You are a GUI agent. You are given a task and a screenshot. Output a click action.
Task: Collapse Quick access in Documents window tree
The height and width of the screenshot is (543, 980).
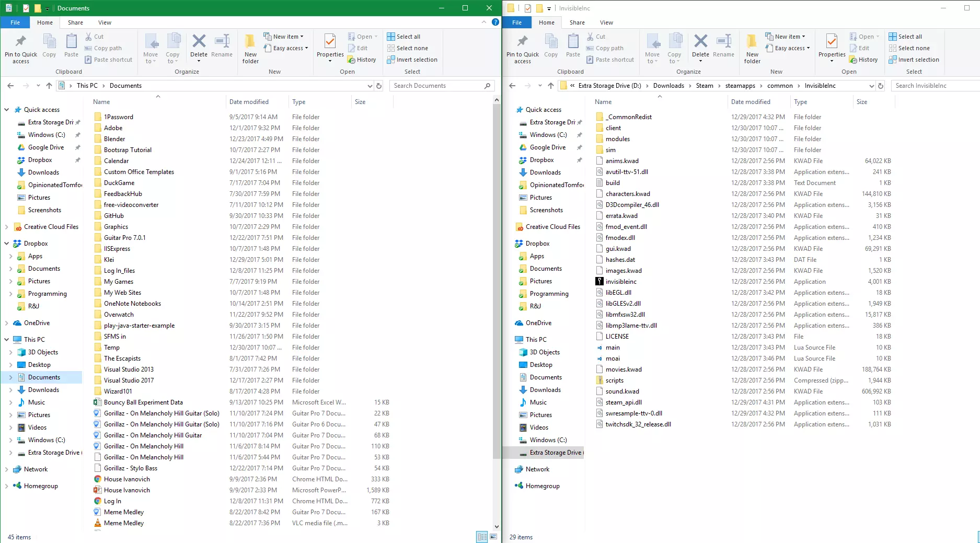coord(7,110)
